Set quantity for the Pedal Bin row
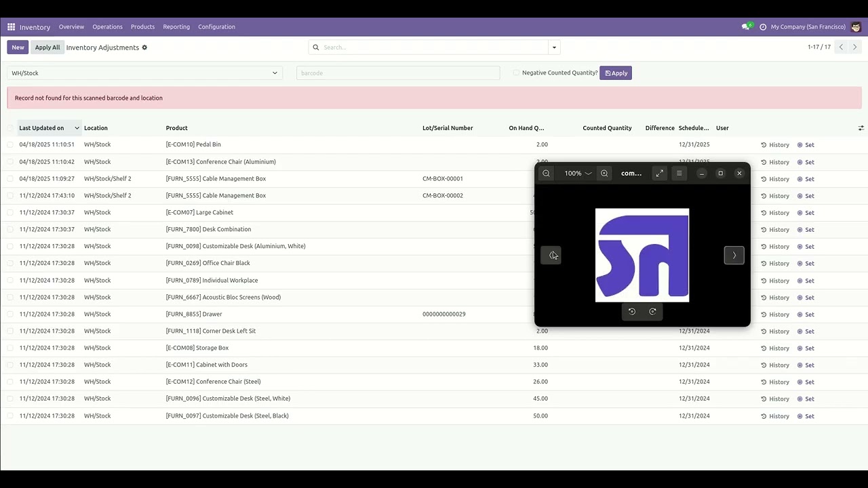 click(806, 145)
